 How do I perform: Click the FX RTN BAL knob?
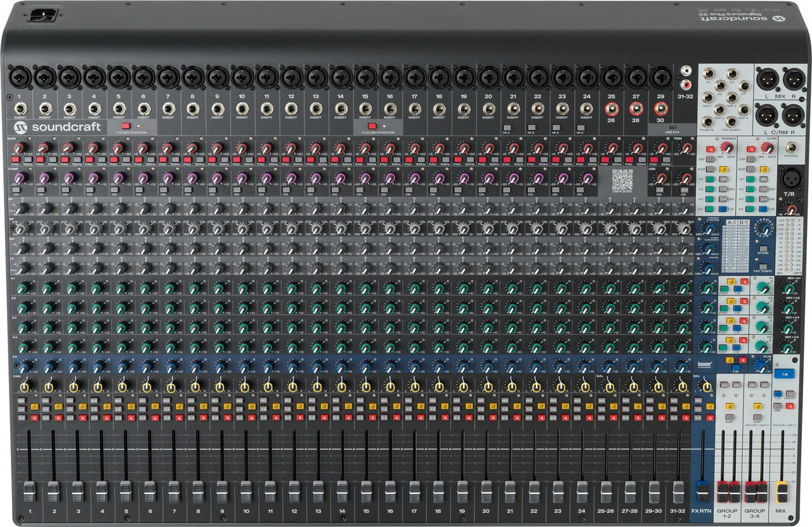tap(707, 387)
